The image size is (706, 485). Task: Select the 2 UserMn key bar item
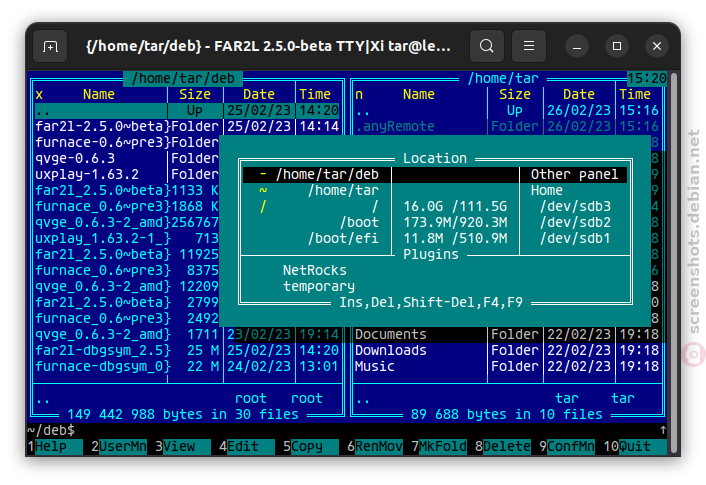pos(119,446)
